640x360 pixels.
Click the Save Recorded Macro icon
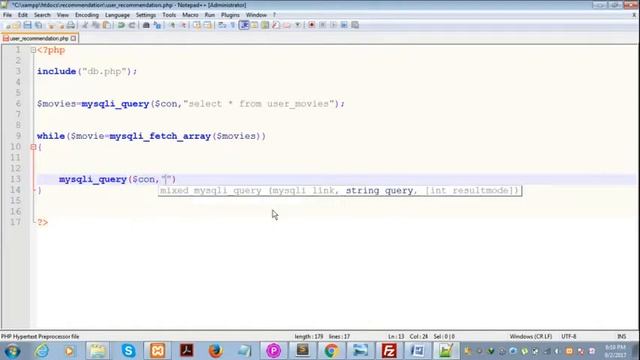tap(355, 25)
